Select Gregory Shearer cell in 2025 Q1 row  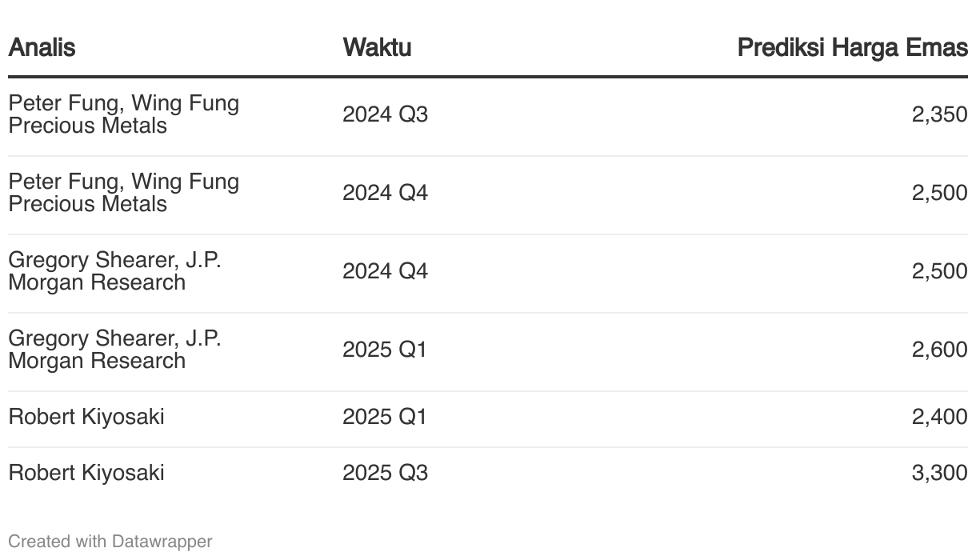[115, 350]
